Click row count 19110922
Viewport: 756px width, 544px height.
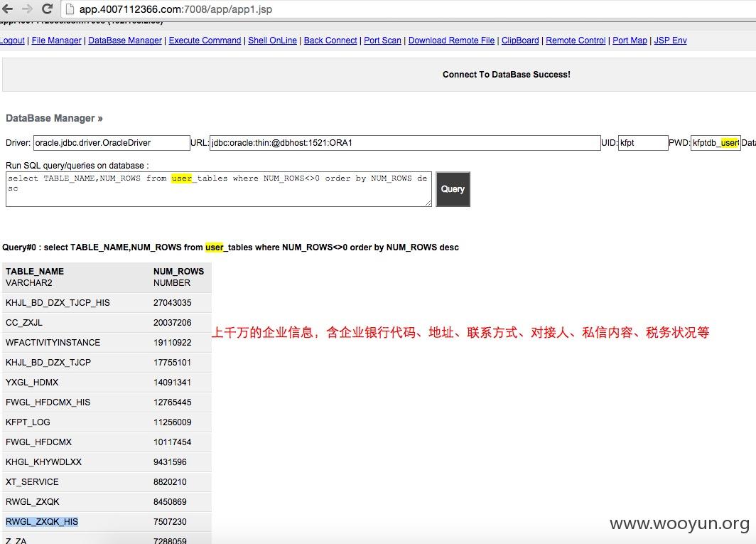pyautogui.click(x=173, y=343)
